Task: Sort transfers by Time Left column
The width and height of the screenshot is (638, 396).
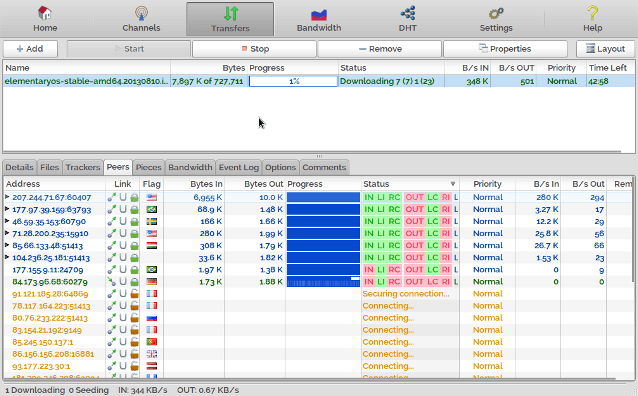Action: [x=610, y=68]
